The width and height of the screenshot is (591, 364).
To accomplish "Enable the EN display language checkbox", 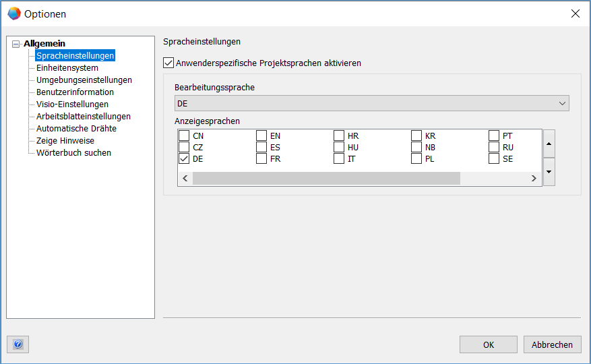I will pos(261,136).
